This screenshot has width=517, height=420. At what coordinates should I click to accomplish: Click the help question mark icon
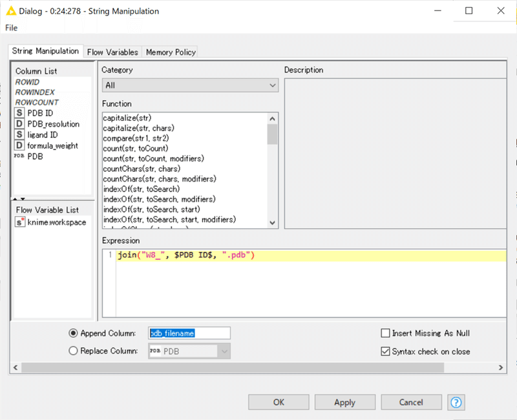456,402
